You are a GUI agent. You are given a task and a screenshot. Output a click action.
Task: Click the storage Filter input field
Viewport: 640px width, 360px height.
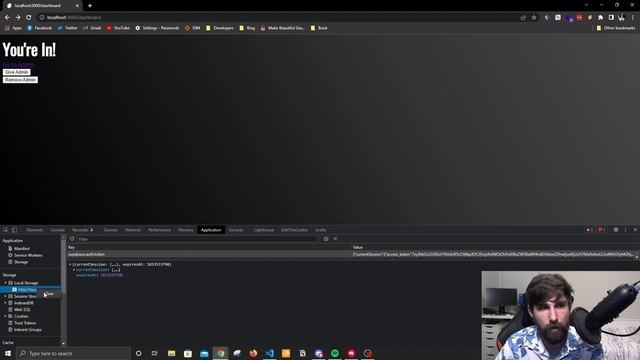click(197, 239)
